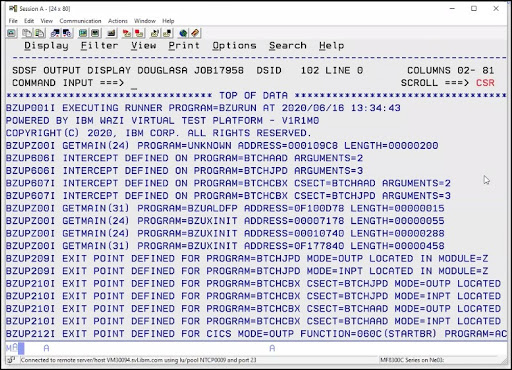Click BZUP209I line with MODE=OUTP
The width and height of the screenshot is (512, 370).
(x=247, y=259)
